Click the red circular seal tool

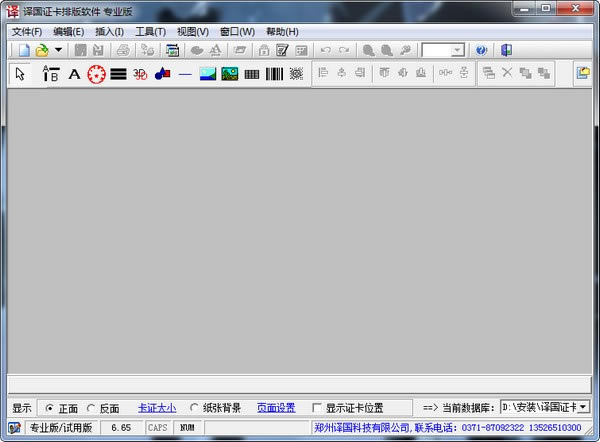point(96,73)
